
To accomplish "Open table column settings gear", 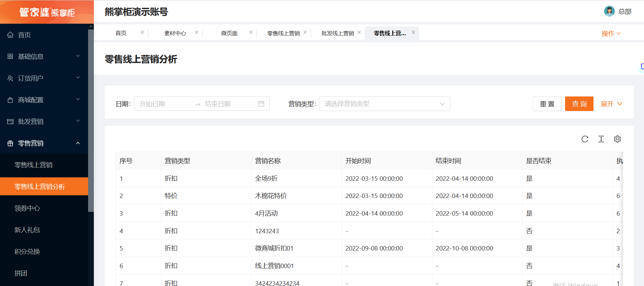I will tap(617, 139).
